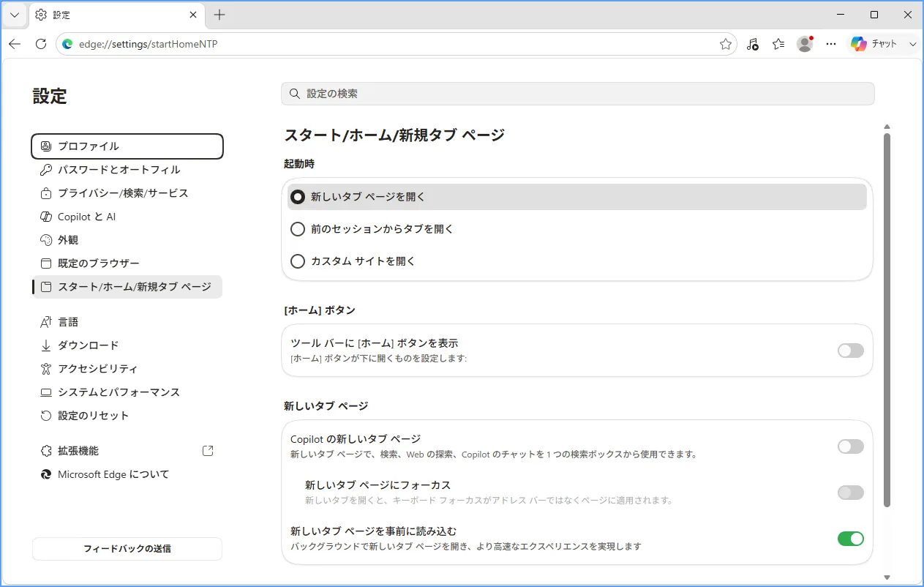This screenshot has height=587, width=924.
Task: Click the address bar showing edge://settings/startHomeNTP
Action: 395,44
